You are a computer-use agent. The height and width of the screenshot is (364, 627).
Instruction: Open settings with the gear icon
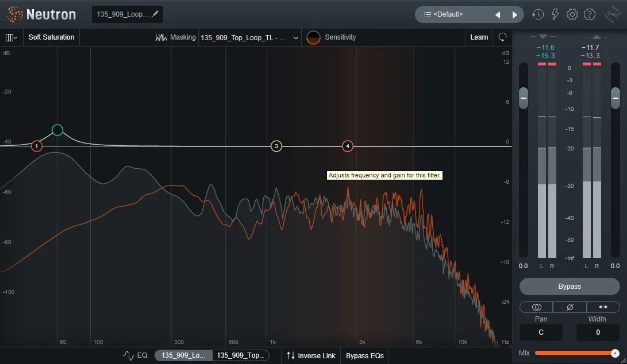[572, 14]
